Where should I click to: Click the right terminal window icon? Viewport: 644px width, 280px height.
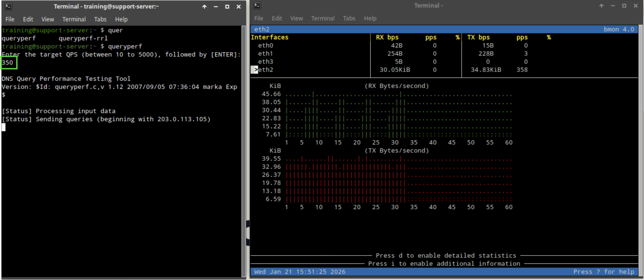click(x=257, y=5)
